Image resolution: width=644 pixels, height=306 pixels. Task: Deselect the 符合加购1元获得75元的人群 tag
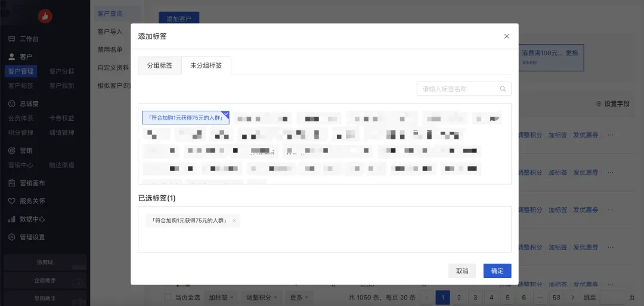(185, 118)
